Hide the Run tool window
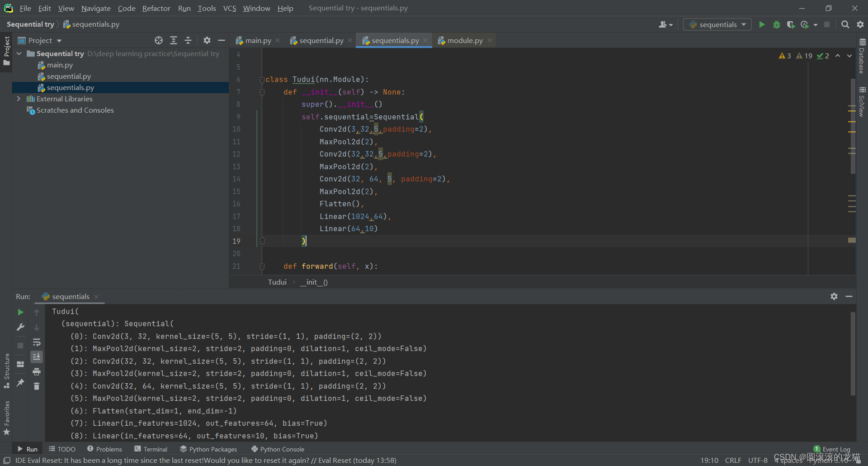868x466 pixels. (849, 296)
